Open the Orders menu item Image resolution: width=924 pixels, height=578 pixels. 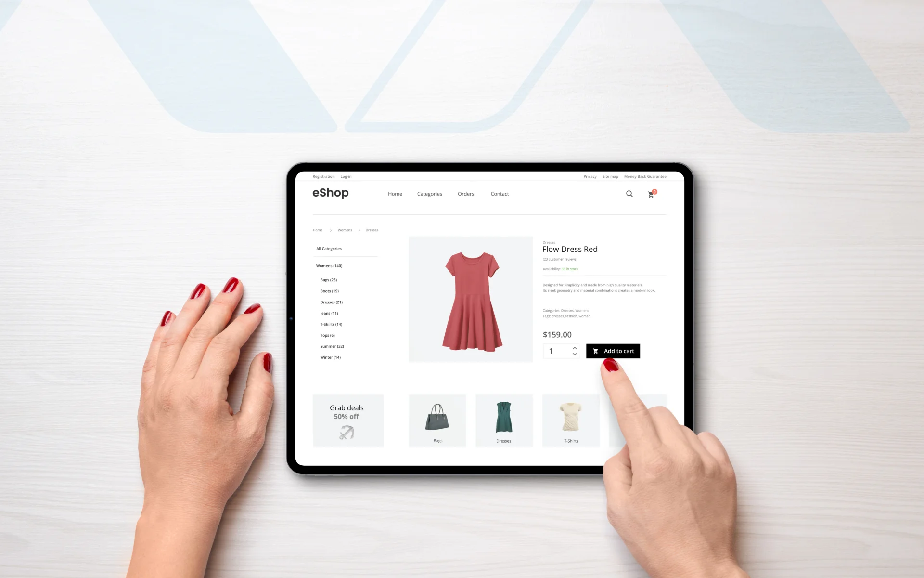click(466, 194)
